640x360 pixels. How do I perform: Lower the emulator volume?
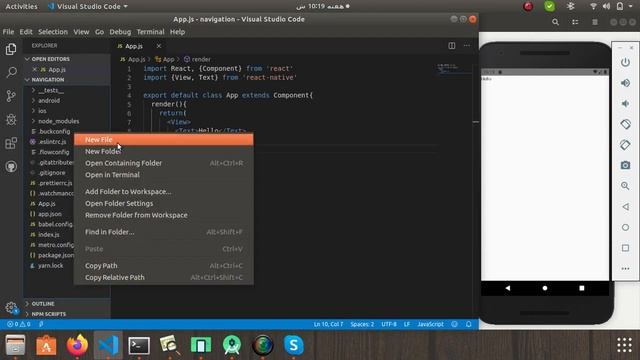tap(625, 104)
